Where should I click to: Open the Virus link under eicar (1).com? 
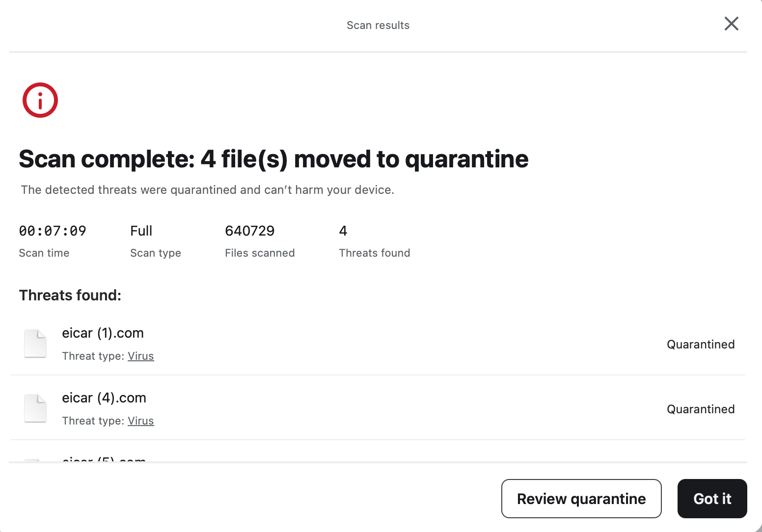pos(141,356)
